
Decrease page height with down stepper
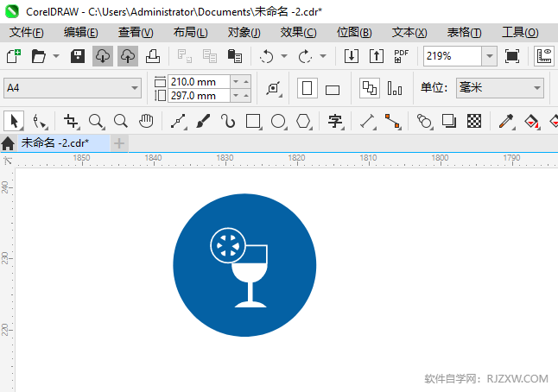(x=236, y=96)
